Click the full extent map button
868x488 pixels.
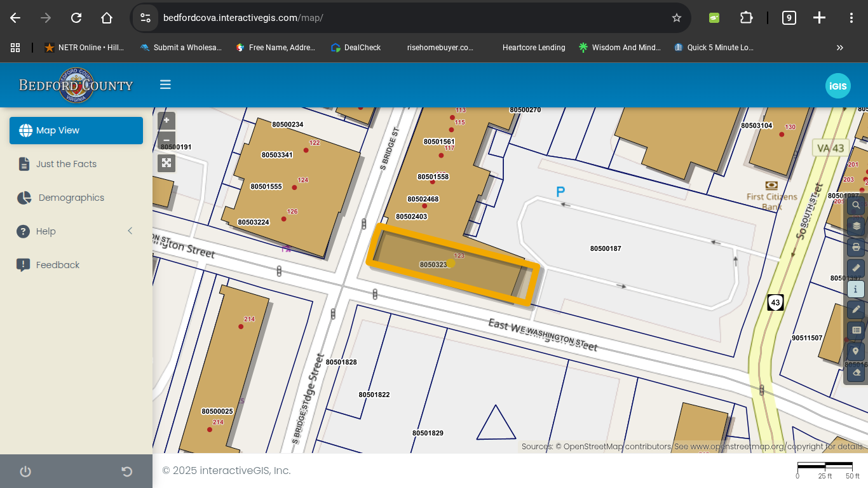click(x=166, y=163)
